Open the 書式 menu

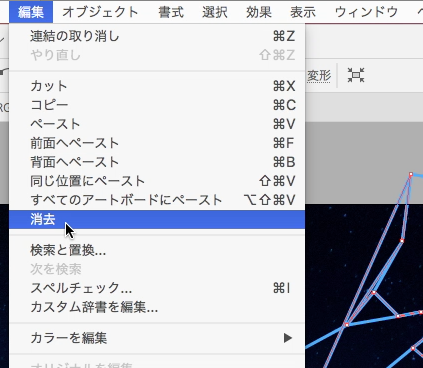(171, 12)
